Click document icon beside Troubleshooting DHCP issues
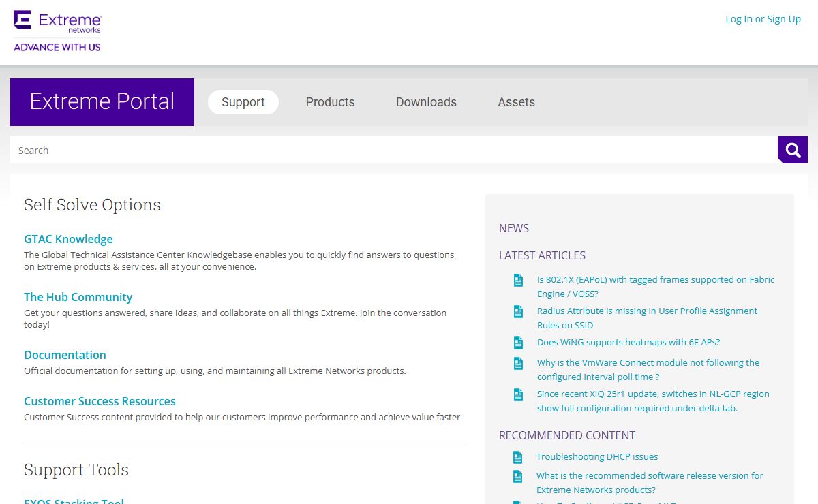 (x=518, y=457)
